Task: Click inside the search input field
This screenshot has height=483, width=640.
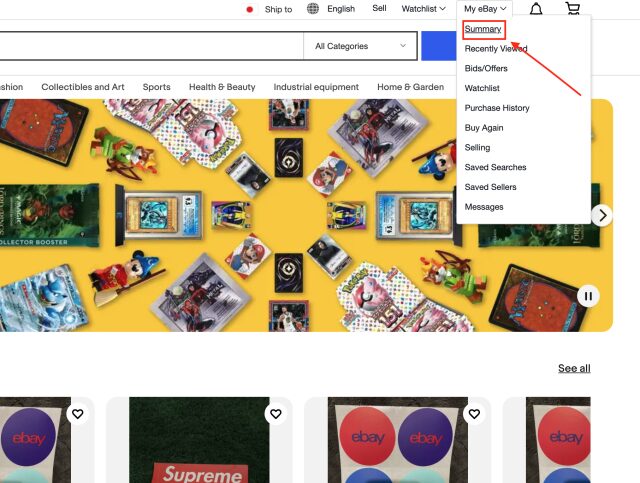Action: pos(151,46)
